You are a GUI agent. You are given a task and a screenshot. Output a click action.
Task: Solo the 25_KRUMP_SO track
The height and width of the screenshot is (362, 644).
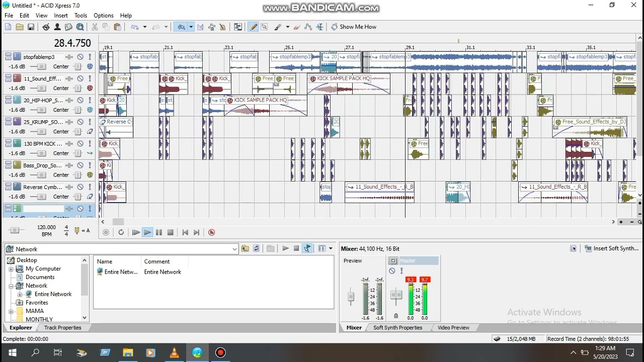click(x=90, y=122)
